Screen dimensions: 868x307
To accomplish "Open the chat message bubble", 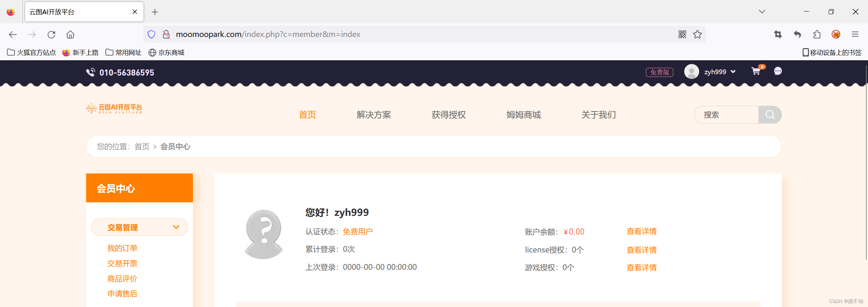I will click(778, 71).
